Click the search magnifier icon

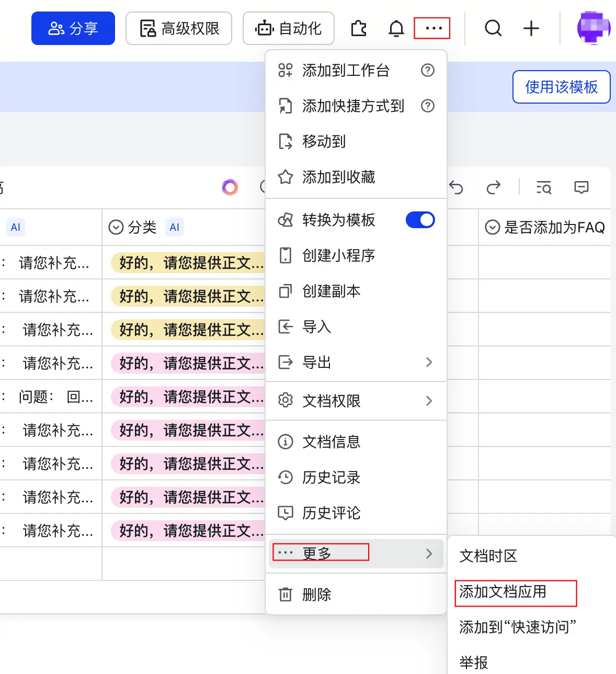click(493, 28)
